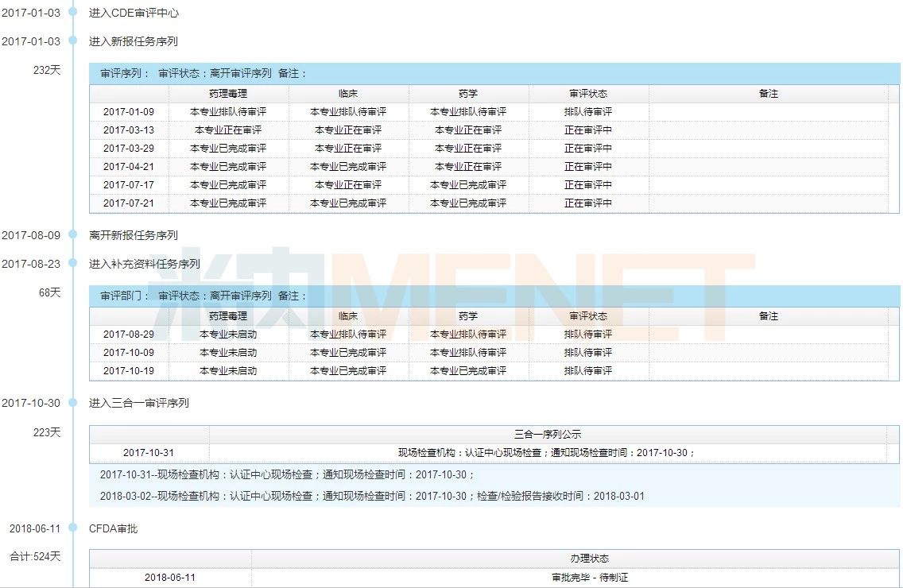Click the 2017-07-21 row date cell
Screen dimensions: 903x588
pyautogui.click(x=129, y=203)
